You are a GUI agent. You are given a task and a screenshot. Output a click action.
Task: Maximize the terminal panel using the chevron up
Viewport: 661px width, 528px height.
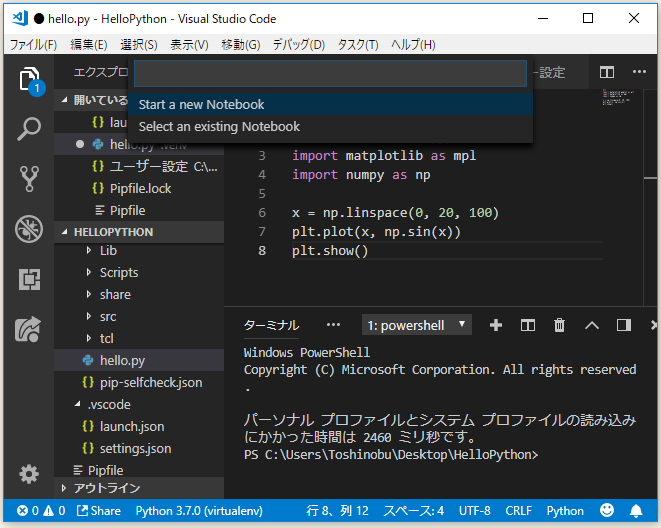(x=592, y=325)
